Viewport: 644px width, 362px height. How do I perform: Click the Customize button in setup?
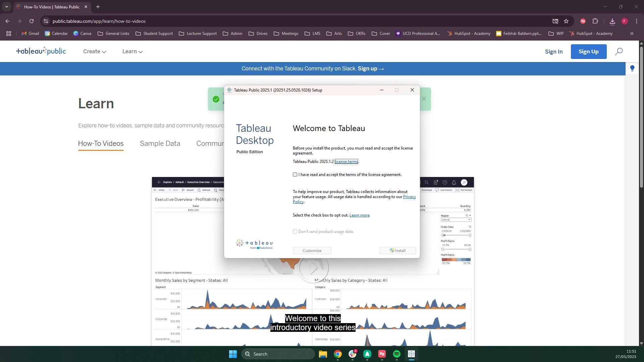312,251
